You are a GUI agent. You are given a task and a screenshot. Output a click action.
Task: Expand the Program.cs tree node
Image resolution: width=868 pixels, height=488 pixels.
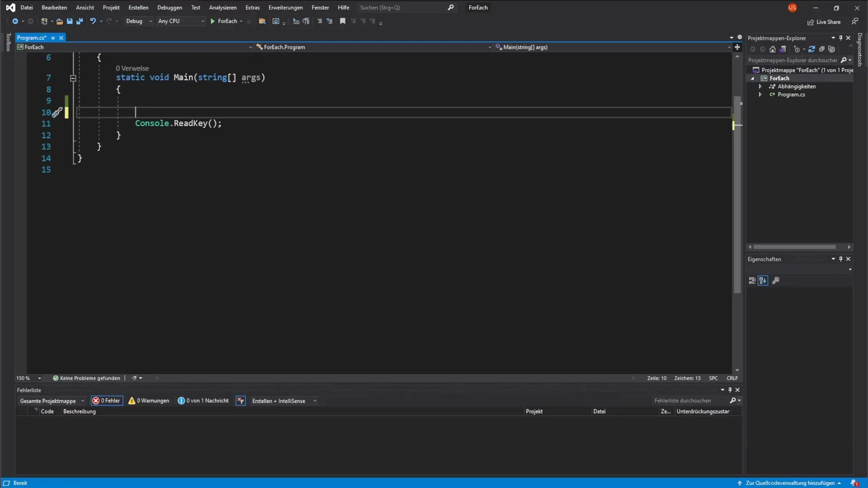(760, 94)
